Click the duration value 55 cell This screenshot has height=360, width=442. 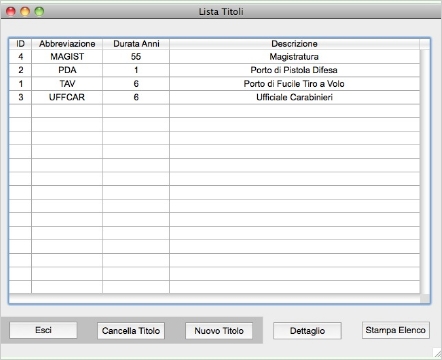click(x=136, y=57)
